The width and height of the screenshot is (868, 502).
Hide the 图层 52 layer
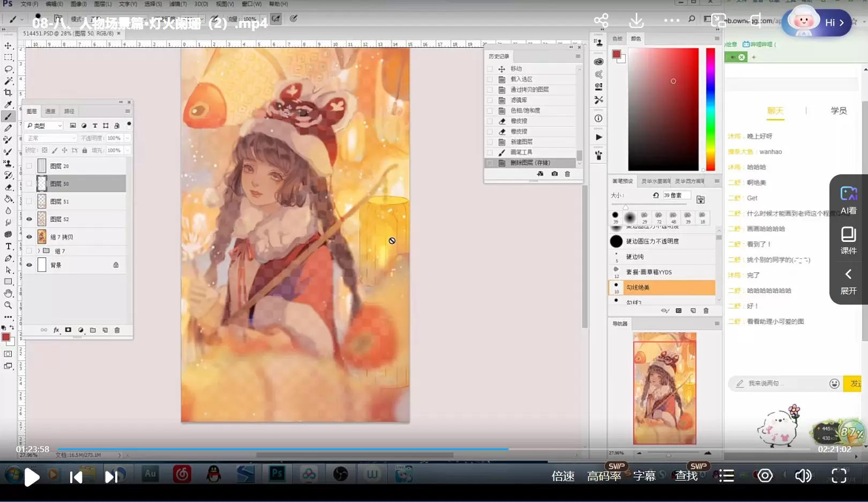click(x=29, y=219)
